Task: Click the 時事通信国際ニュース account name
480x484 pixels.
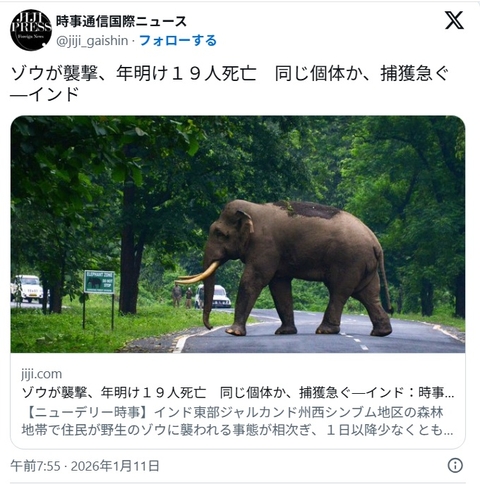Action: pyautogui.click(x=121, y=22)
